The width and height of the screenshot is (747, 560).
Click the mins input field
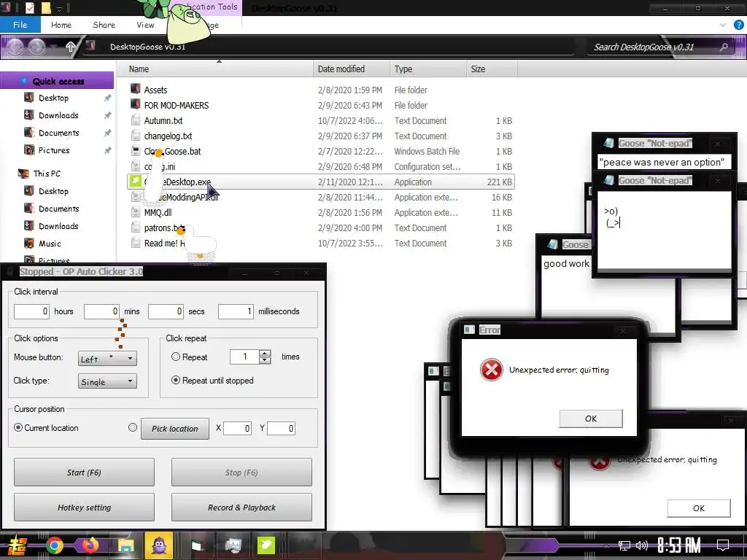pos(101,311)
